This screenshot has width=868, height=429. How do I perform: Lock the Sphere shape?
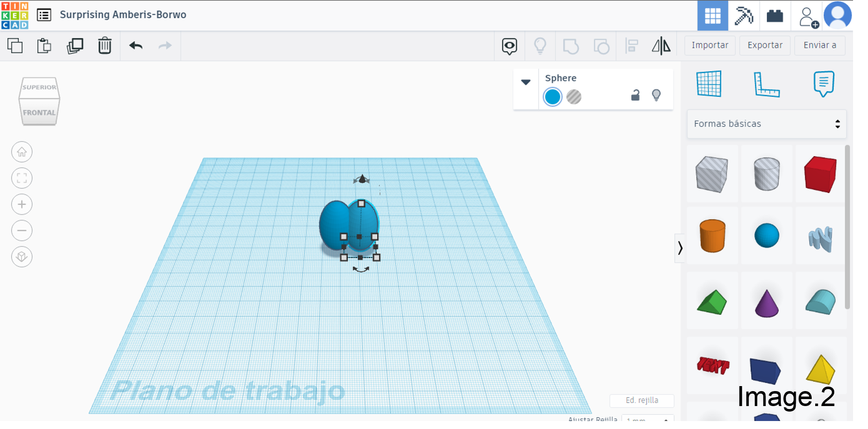click(635, 95)
